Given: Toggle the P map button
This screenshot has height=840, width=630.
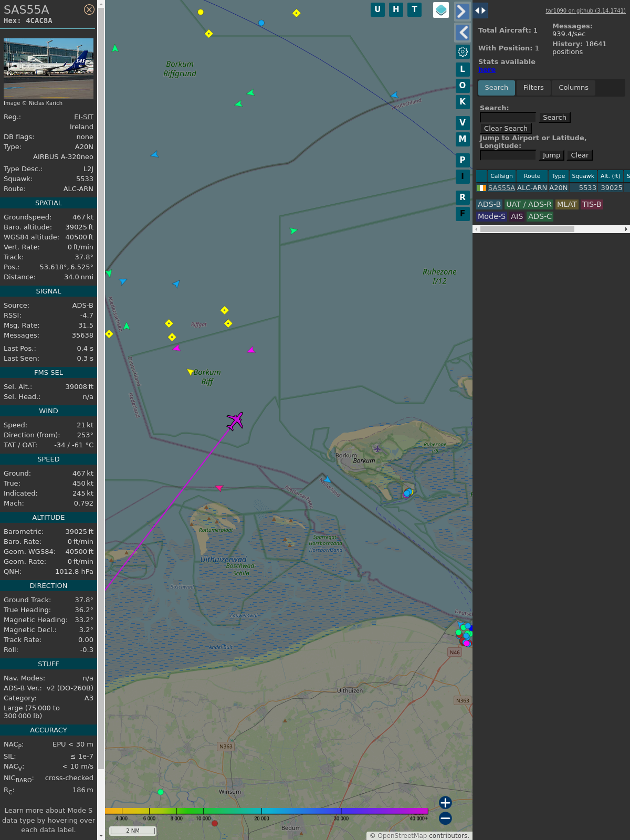Looking at the screenshot, I should click(463, 160).
